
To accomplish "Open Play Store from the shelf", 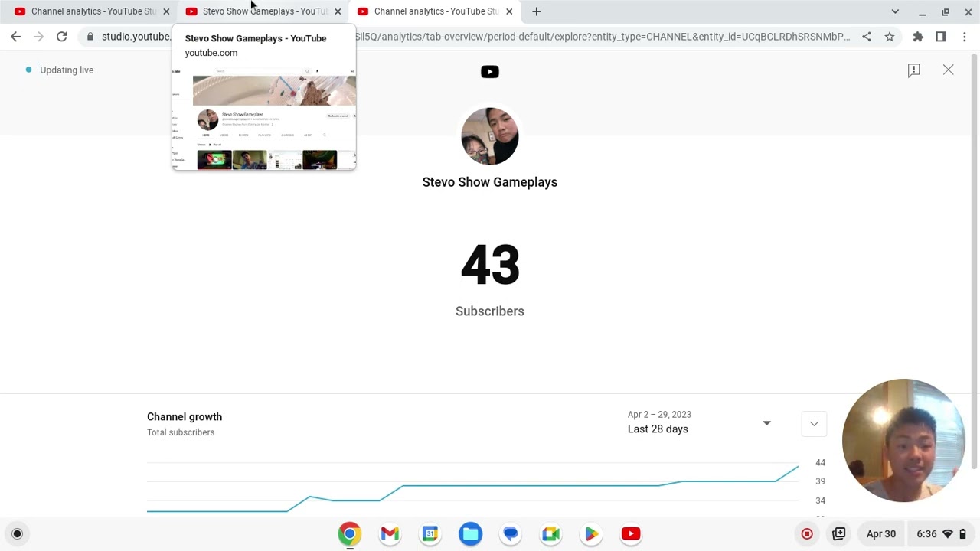I will click(591, 534).
